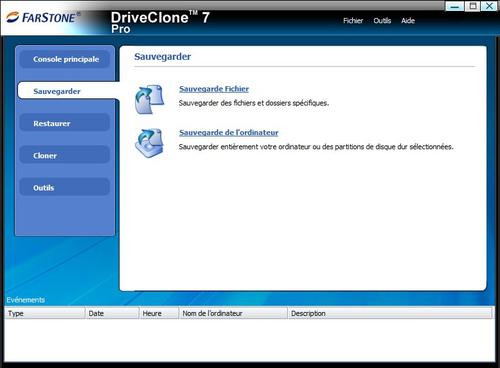Click the Evénements panel label

[26, 300]
